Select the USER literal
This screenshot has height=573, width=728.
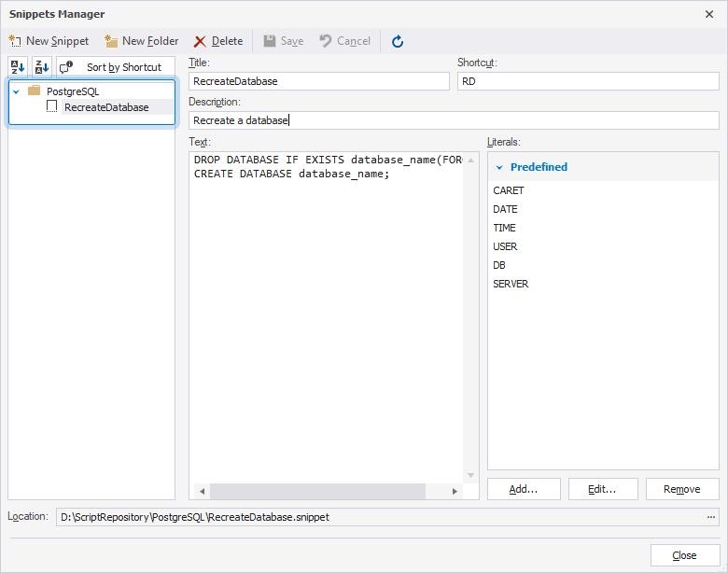pyautogui.click(x=505, y=246)
